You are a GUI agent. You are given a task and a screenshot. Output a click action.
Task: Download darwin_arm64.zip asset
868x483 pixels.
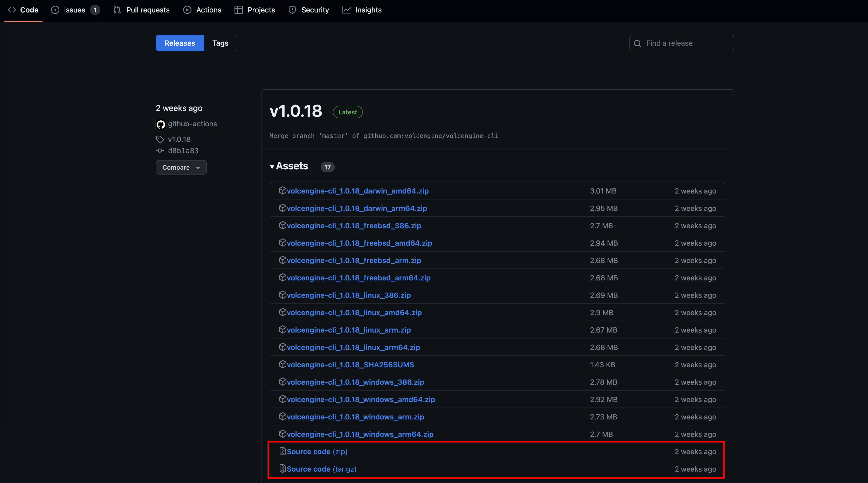[x=357, y=209]
